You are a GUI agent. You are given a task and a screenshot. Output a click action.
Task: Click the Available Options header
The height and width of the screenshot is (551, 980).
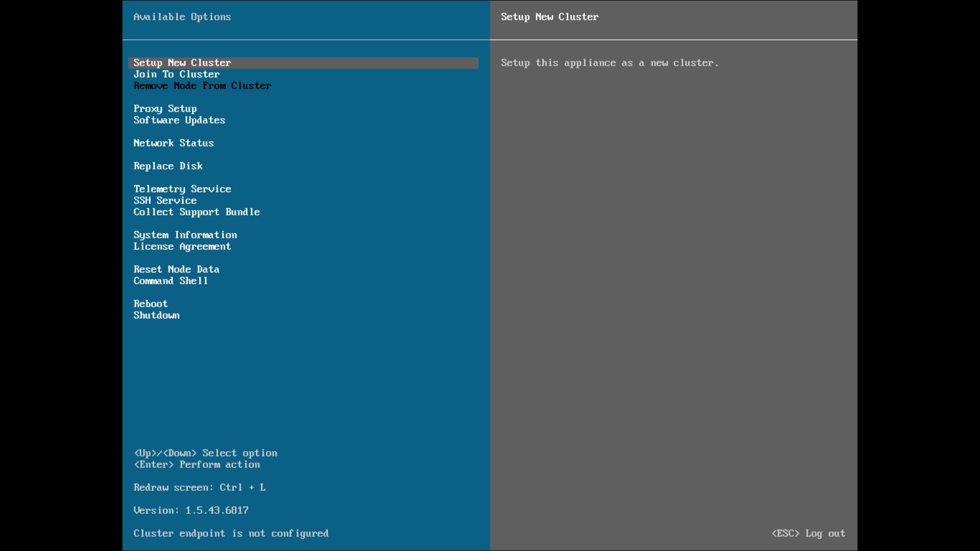click(x=182, y=17)
